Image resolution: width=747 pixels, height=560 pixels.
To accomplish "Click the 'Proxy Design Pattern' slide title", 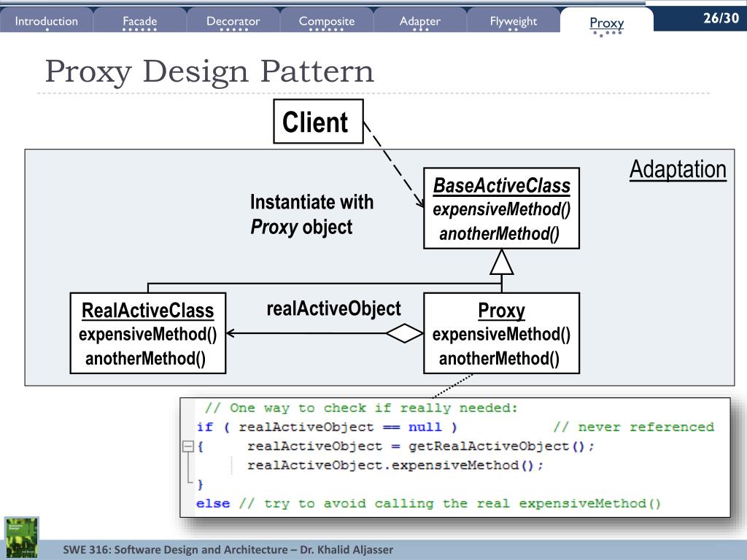I will pos(209,71).
